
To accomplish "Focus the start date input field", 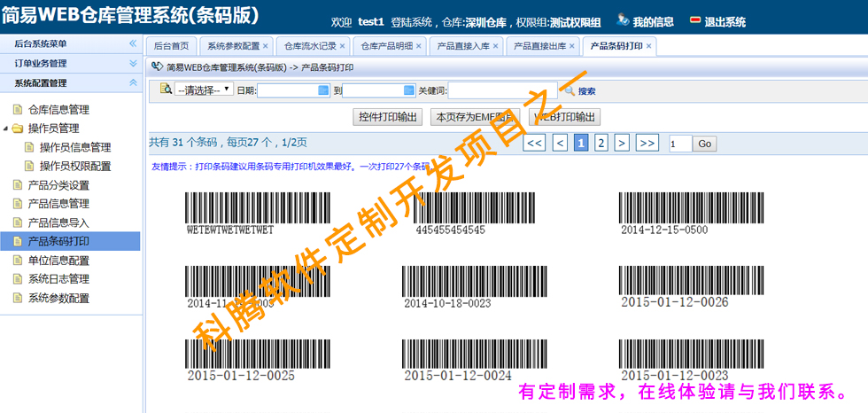I will click(293, 90).
